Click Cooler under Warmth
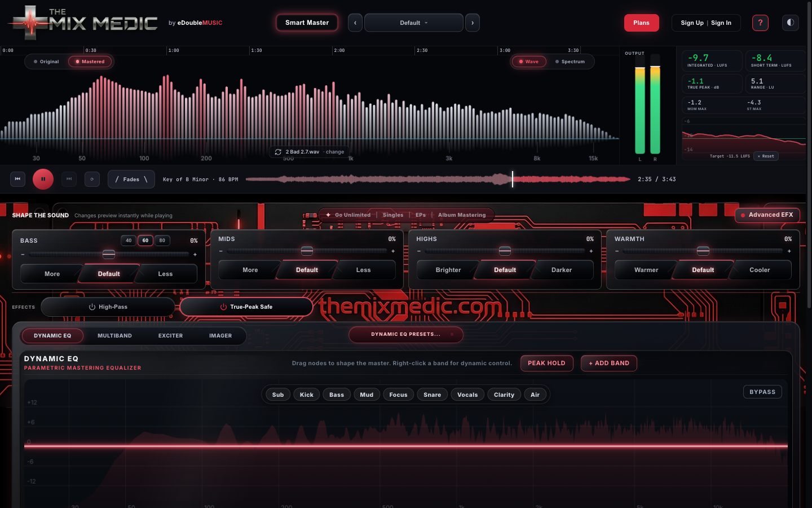The width and height of the screenshot is (812, 508). [x=760, y=270]
